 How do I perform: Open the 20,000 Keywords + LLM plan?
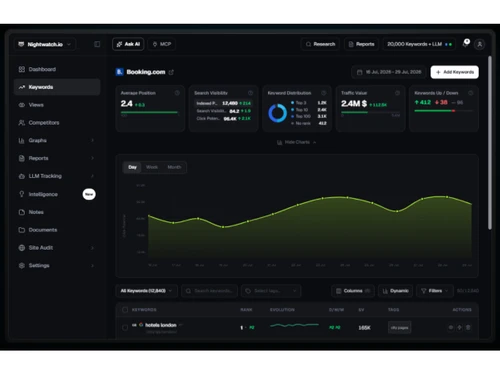[420, 44]
